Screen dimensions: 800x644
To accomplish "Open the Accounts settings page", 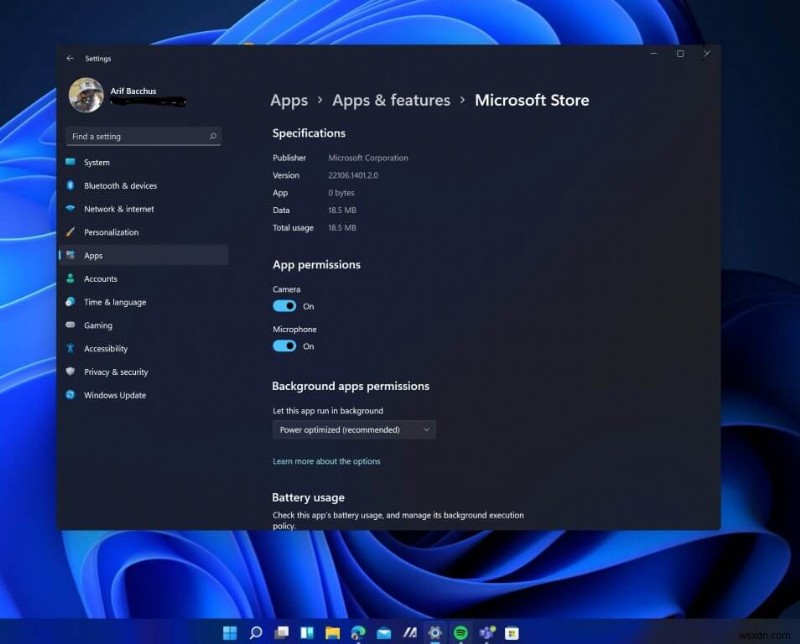I will point(100,279).
